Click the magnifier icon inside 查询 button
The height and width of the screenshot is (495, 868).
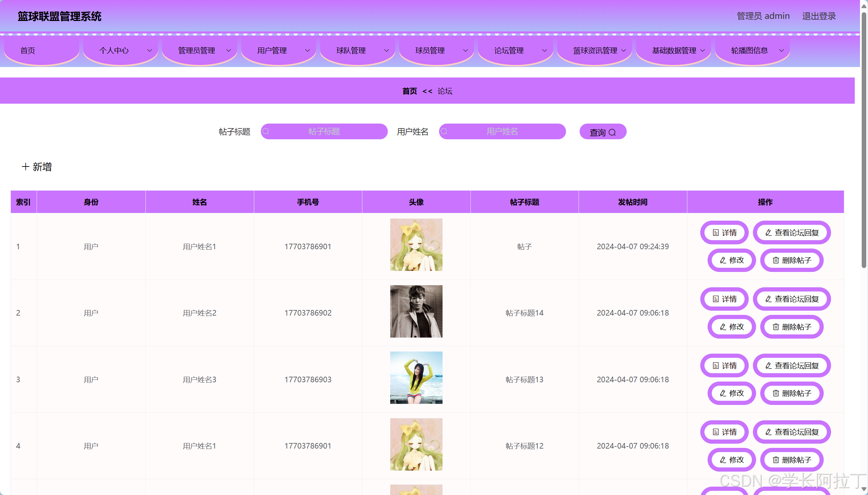click(613, 132)
